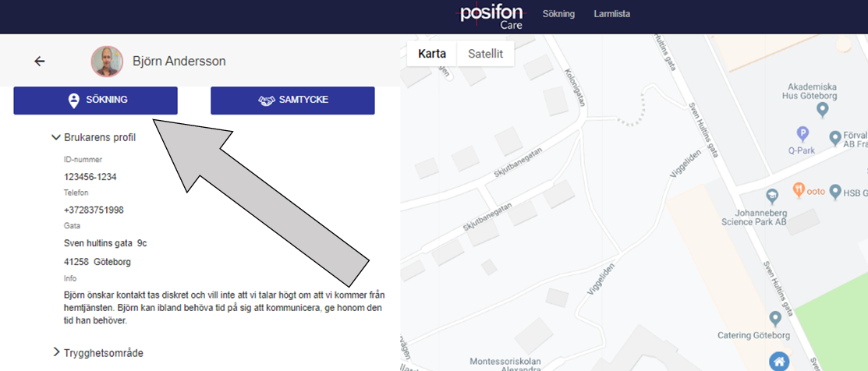This screenshot has height=371, width=868.
Task: Click the blue SÖKNING button
Action: click(95, 101)
